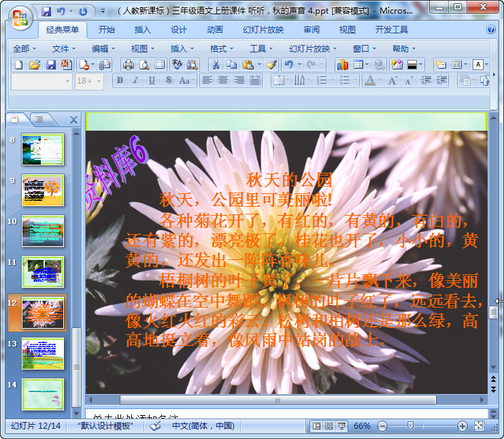Toggle italic formatting

tap(135, 80)
